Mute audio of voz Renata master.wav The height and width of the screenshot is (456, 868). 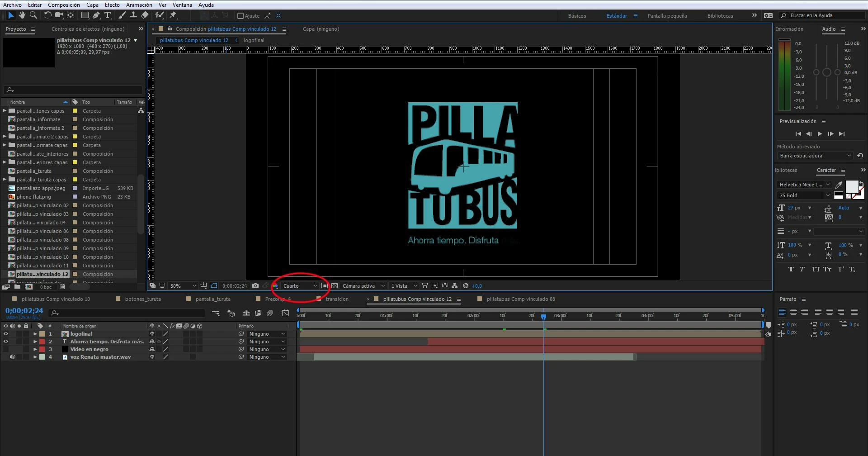[x=13, y=357]
